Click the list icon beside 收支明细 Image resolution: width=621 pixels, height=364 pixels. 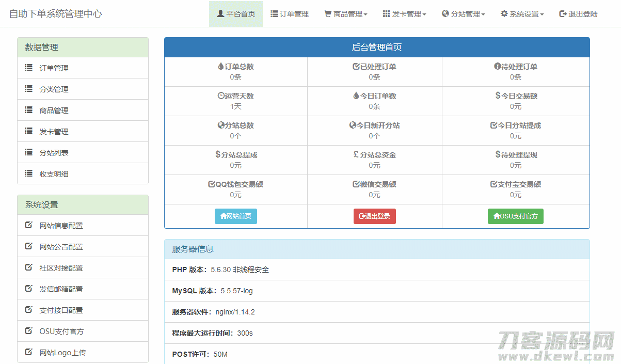[29, 173]
